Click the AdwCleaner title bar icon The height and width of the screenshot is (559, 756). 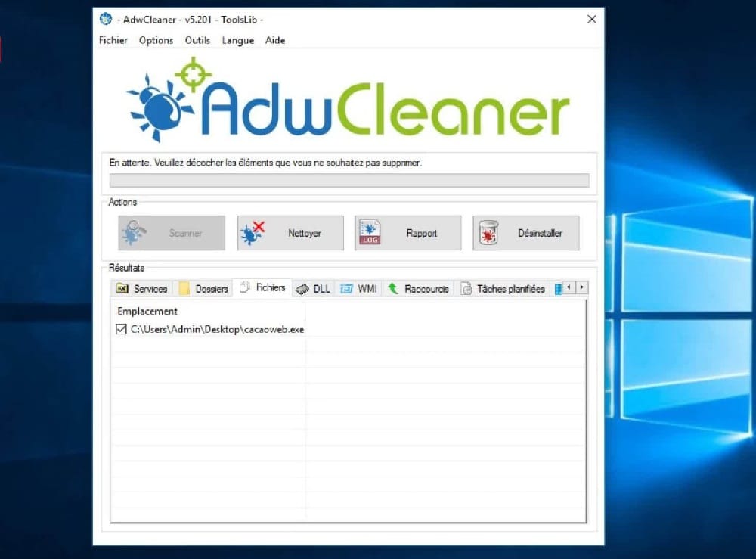(x=106, y=20)
